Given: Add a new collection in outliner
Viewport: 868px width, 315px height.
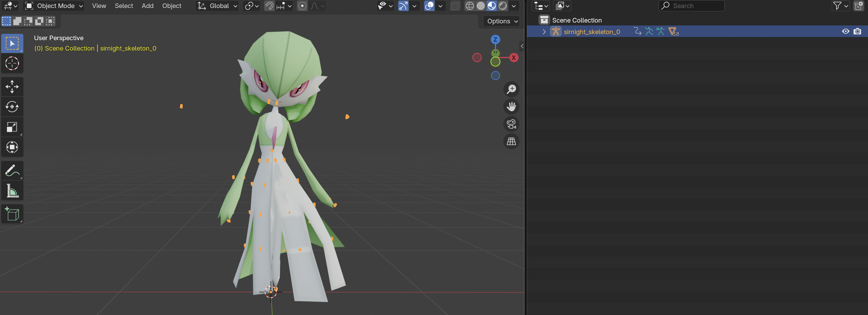Looking at the screenshot, I should click(858, 6).
